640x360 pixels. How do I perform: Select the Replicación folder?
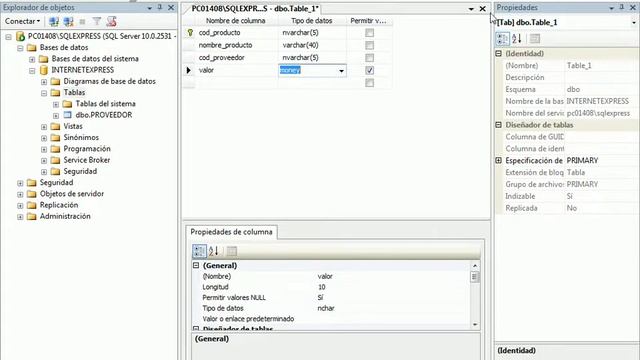click(59, 205)
